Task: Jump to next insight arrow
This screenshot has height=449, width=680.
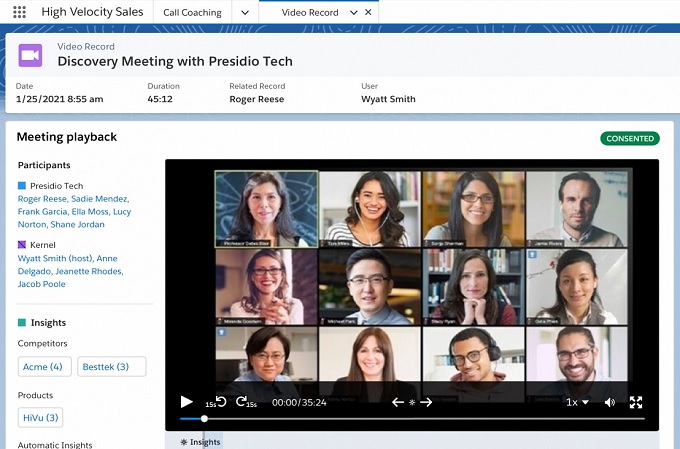Action: click(426, 402)
